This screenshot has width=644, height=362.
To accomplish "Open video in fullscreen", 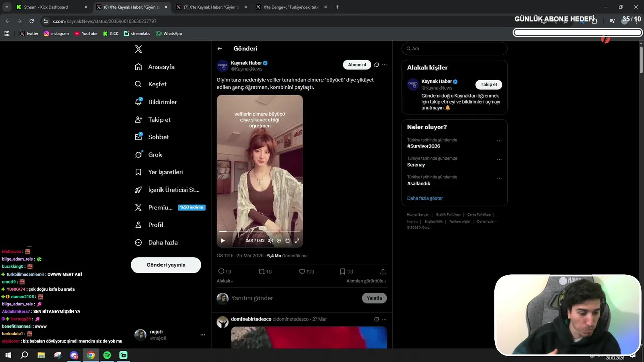I will [x=297, y=240].
